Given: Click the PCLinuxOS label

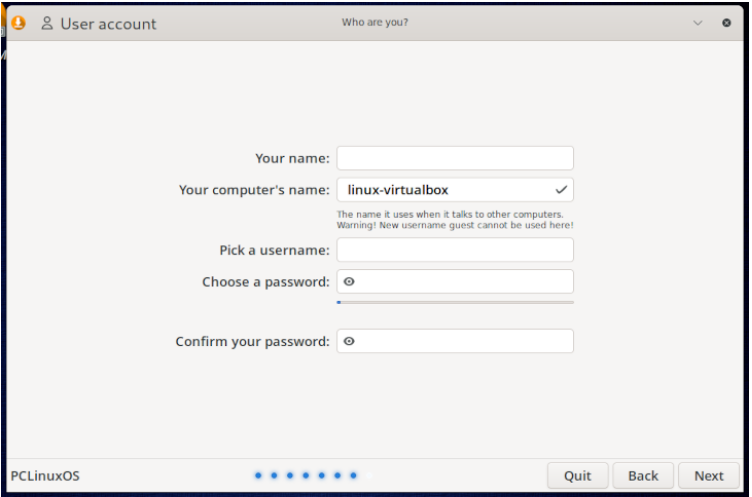Looking at the screenshot, I should 45,476.
